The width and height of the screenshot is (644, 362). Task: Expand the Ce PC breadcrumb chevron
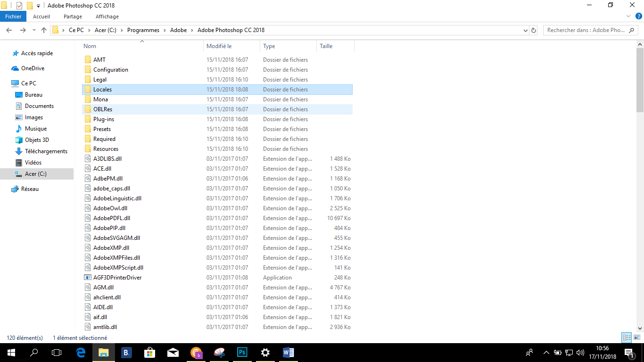point(90,30)
